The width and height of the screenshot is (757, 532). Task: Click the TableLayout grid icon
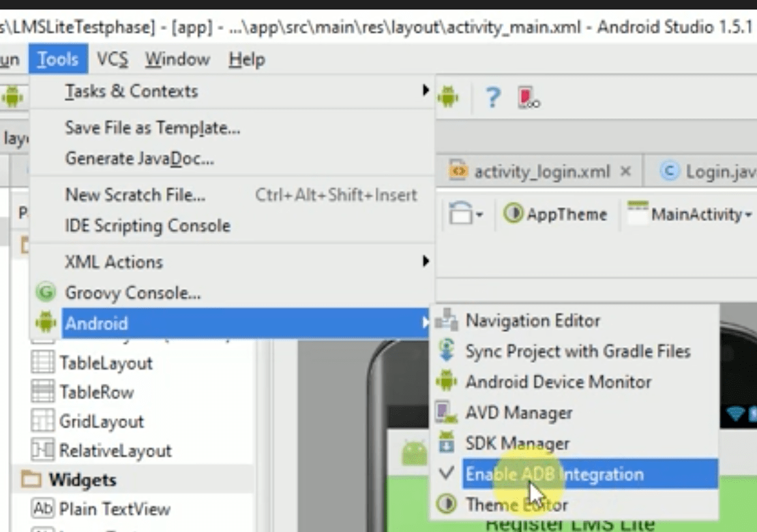42,362
